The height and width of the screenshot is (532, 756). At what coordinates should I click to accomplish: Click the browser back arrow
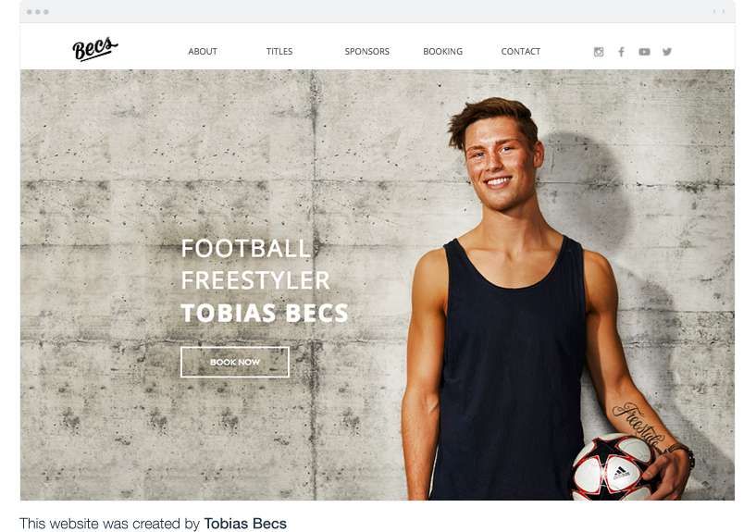coord(714,11)
